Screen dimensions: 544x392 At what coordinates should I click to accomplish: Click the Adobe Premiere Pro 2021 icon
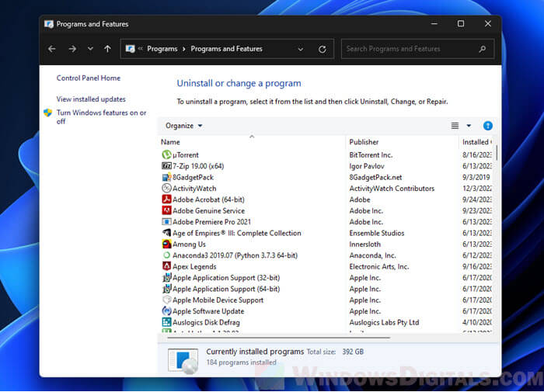coord(166,221)
